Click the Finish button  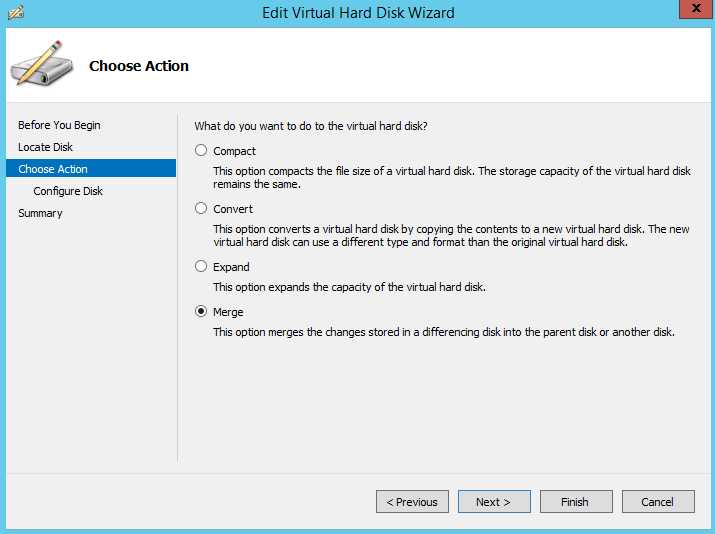tap(576, 502)
